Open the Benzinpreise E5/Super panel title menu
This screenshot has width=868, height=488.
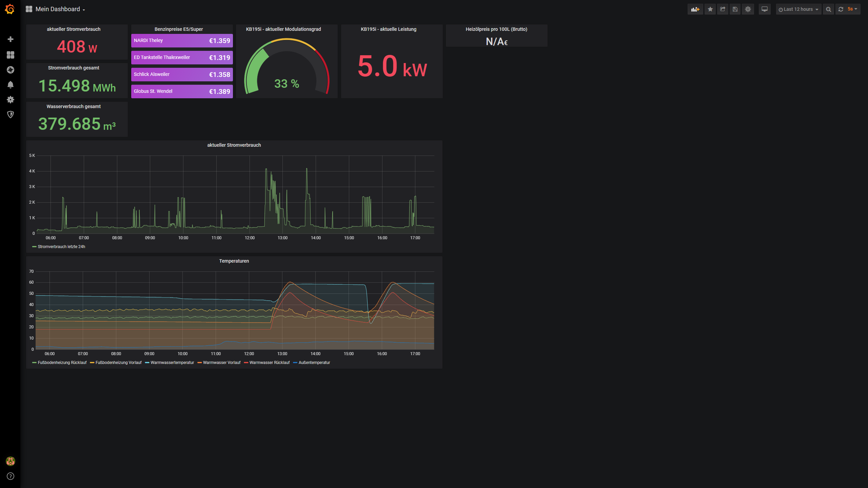point(179,29)
